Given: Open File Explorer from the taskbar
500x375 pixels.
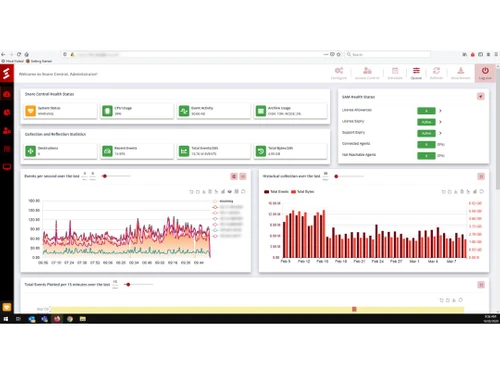Looking at the screenshot, I should [x=83, y=319].
